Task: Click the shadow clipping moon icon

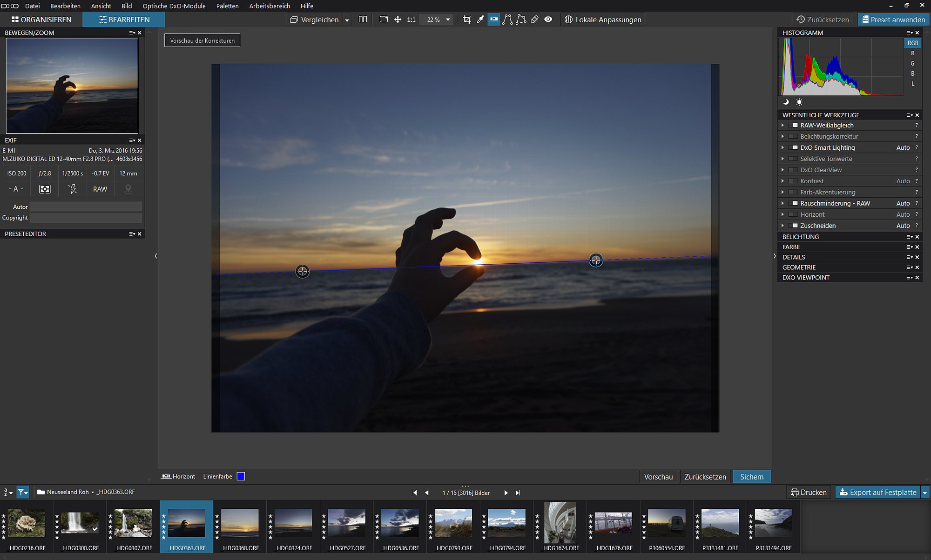Action: tap(786, 102)
